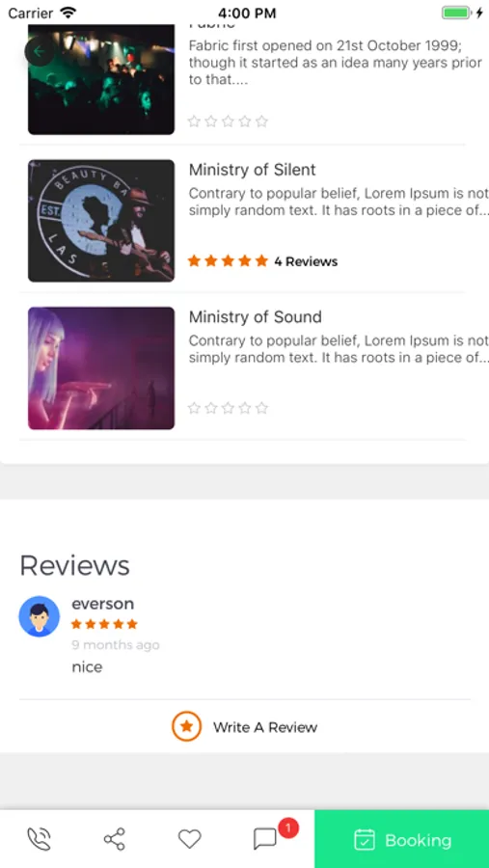Select the Ministry of Sound title
Image resolution: width=489 pixels, height=868 pixels.
point(256,316)
